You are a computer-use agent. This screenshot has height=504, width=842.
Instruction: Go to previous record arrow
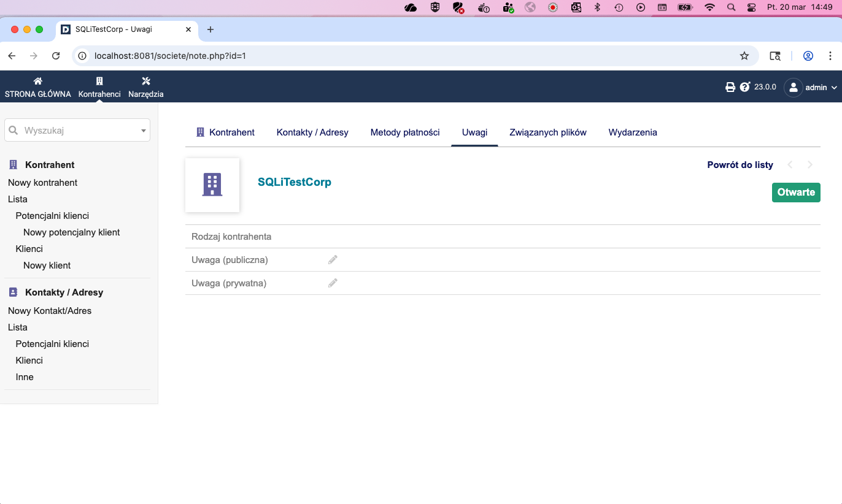tap(790, 165)
